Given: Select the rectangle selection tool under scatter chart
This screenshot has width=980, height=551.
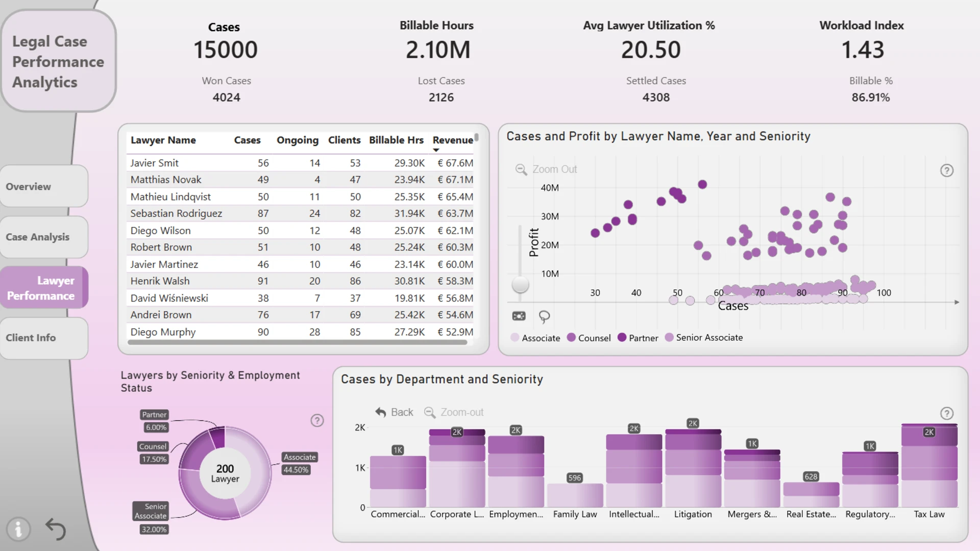Looking at the screenshot, I should pos(519,316).
